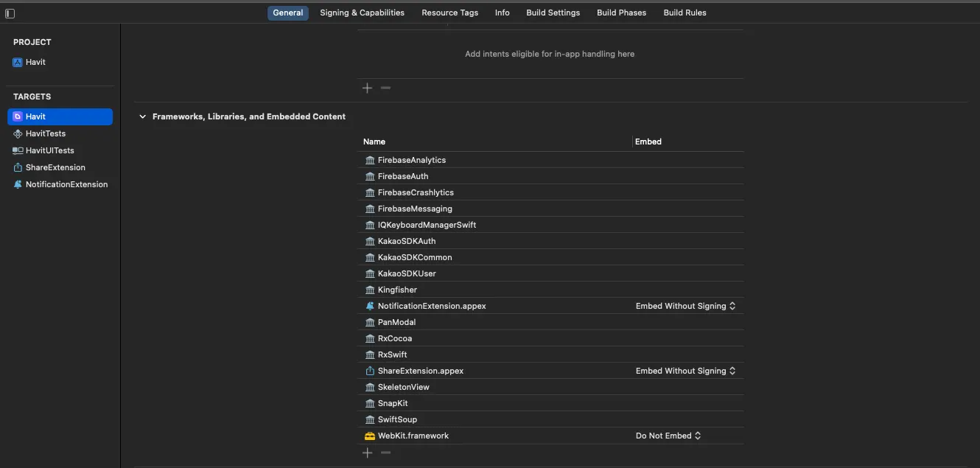The height and width of the screenshot is (468, 980).
Task: Toggle the left sidebar panel icon
Action: tap(10, 13)
